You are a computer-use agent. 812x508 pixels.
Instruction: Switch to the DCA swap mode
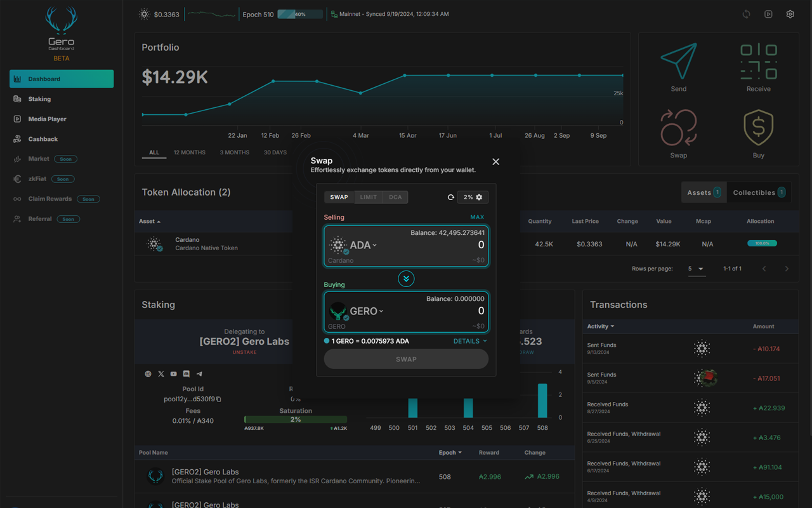(395, 197)
